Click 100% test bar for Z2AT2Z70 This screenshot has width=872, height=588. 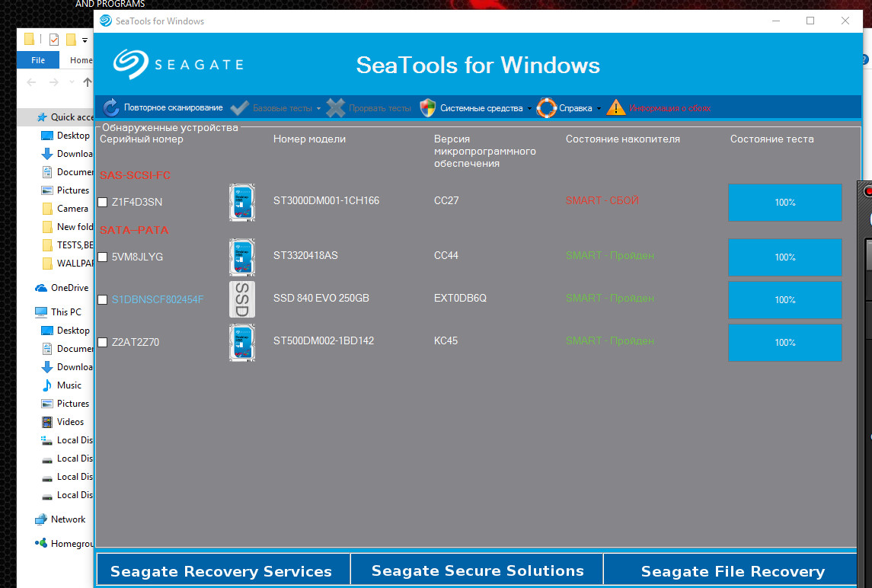784,343
